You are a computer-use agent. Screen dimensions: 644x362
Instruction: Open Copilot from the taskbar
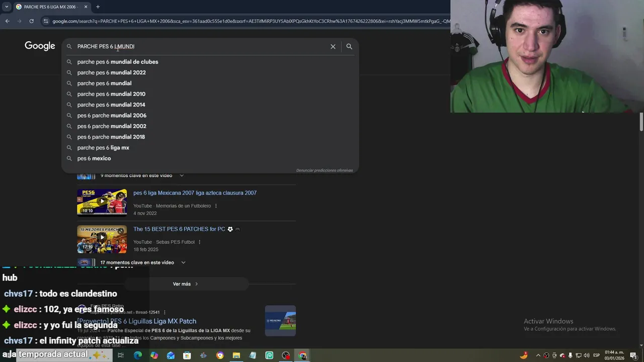[154, 355]
